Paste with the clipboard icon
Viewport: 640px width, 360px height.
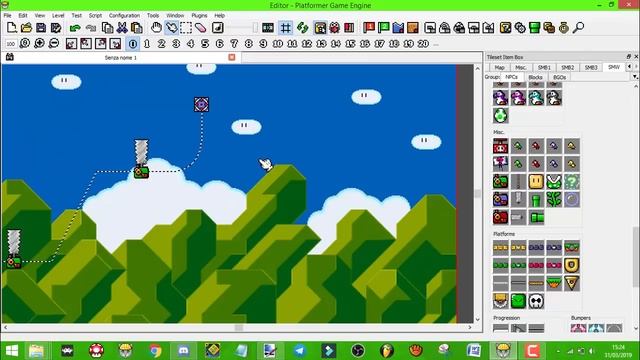[137, 28]
